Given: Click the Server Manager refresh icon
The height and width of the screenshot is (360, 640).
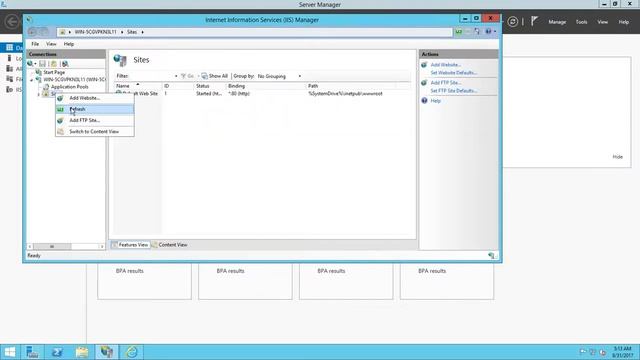Looking at the screenshot, I should click(x=513, y=22).
